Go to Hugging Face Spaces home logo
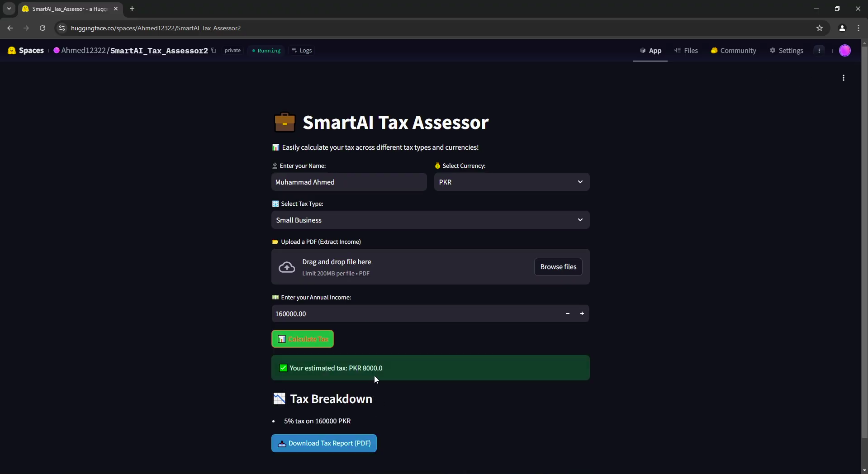868x474 pixels. click(x=26, y=50)
